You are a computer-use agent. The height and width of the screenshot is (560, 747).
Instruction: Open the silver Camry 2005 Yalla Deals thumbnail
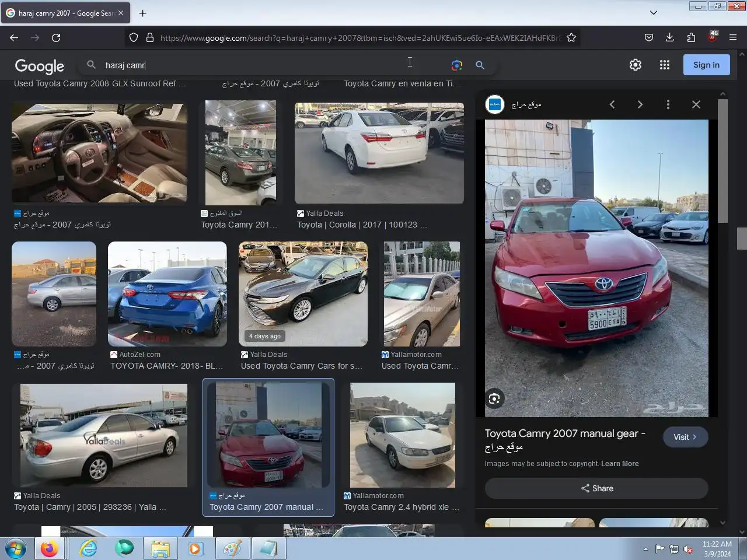104,435
